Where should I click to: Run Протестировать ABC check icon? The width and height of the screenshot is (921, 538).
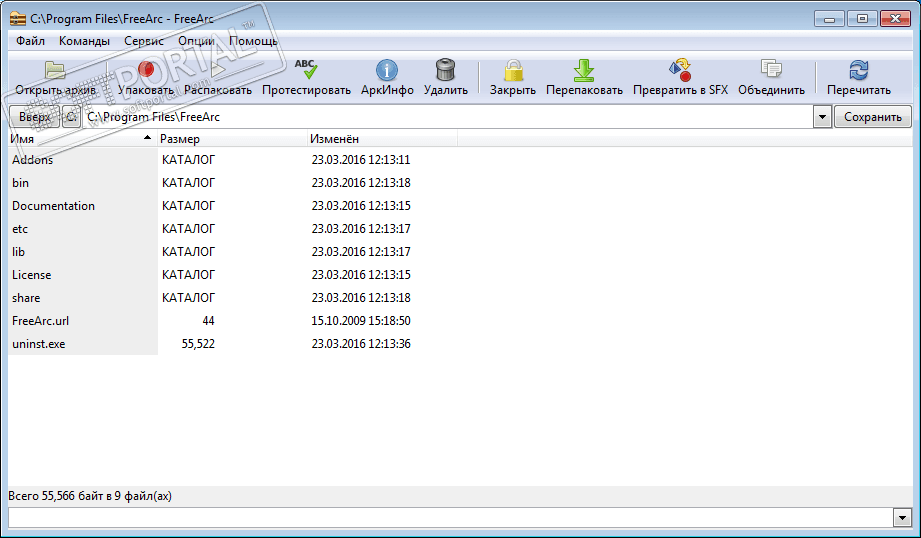306,69
